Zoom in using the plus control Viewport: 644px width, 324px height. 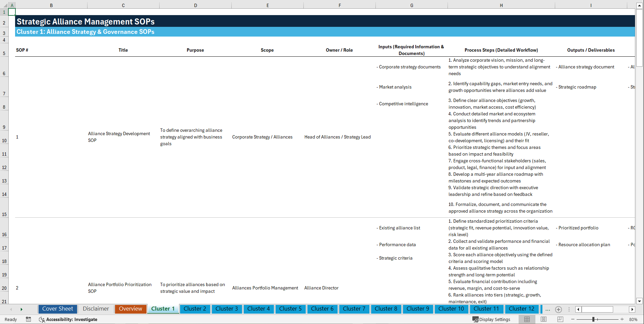pos(623,319)
